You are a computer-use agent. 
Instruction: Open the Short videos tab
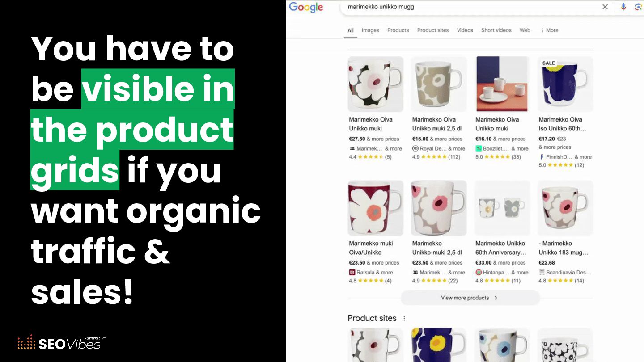click(496, 30)
